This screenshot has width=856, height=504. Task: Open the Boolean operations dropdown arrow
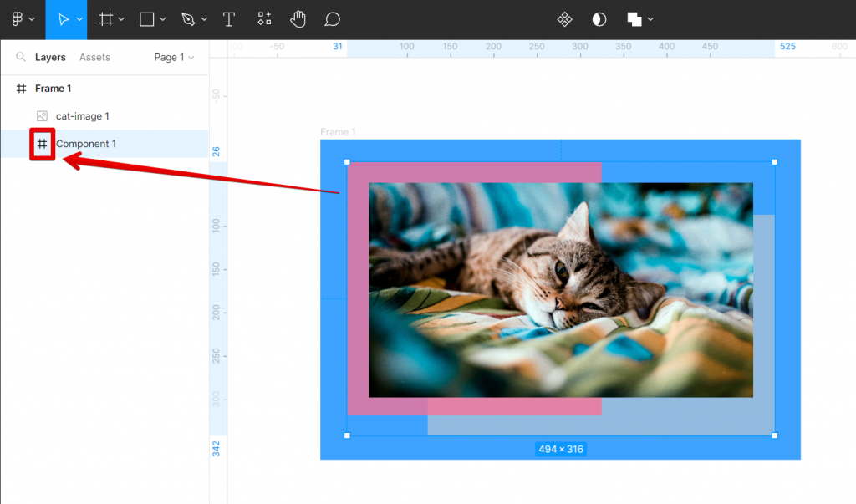click(650, 18)
